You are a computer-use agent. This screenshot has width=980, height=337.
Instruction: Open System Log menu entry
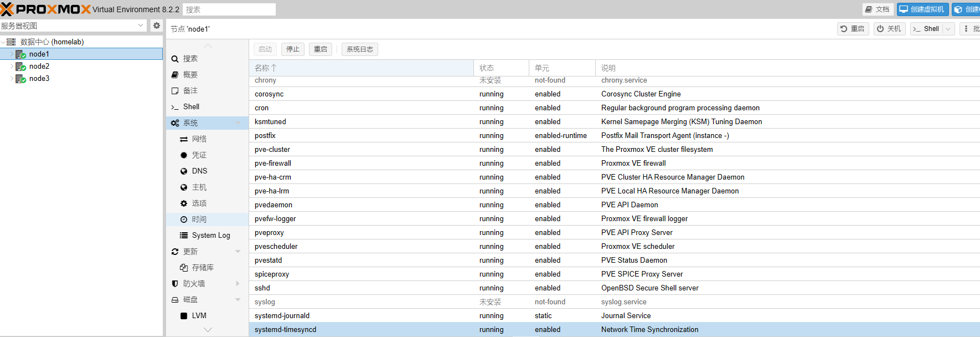pyautogui.click(x=210, y=235)
